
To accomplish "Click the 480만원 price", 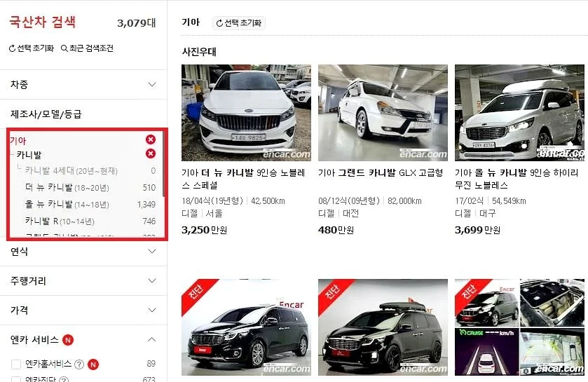I will point(336,230).
